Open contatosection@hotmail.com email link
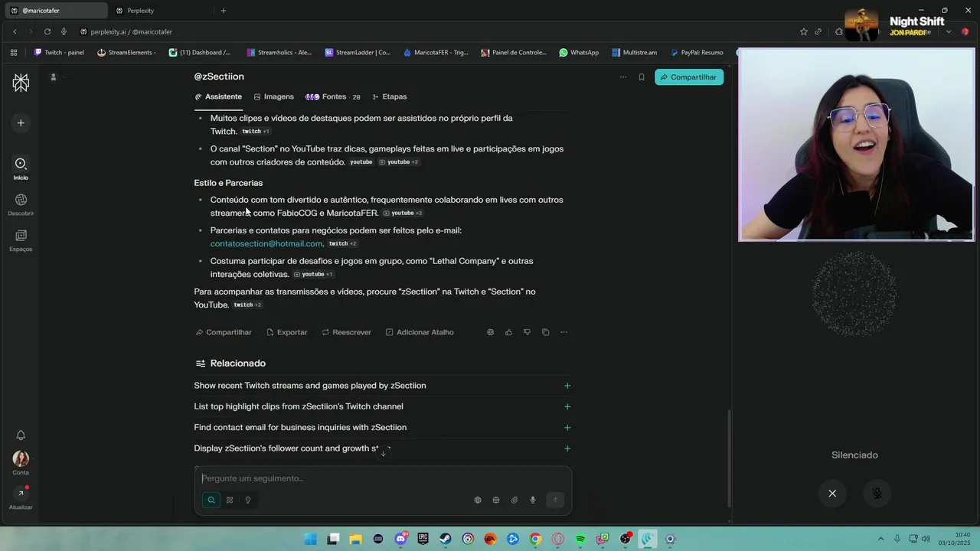980x551 pixels. pyautogui.click(x=266, y=243)
